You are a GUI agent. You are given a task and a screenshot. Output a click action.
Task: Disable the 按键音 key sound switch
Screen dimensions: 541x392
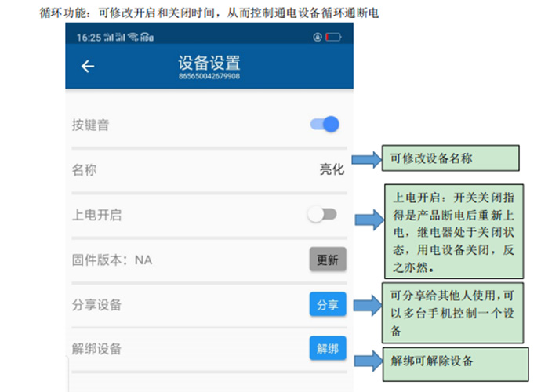tap(325, 124)
